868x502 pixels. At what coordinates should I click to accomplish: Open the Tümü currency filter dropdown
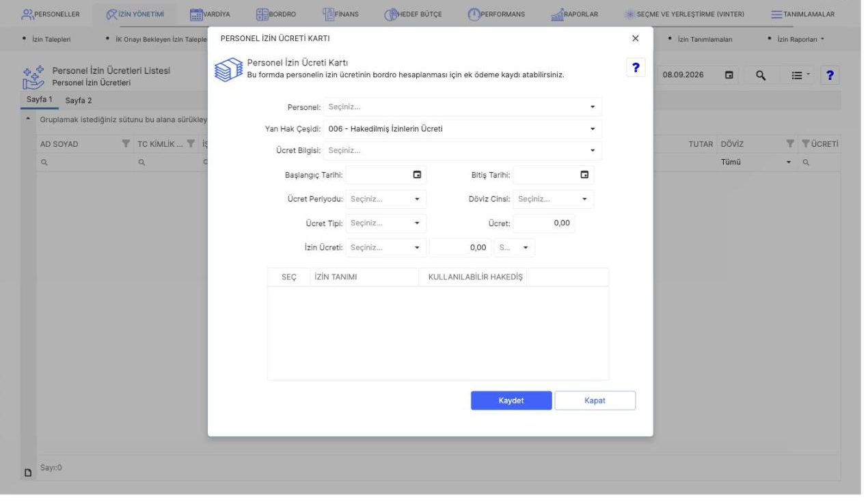pyautogui.click(x=789, y=164)
